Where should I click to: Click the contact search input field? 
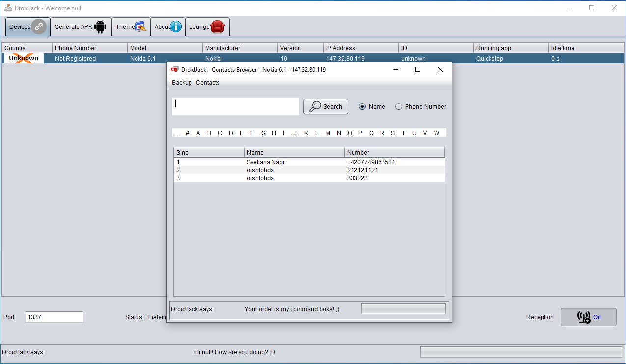236,106
